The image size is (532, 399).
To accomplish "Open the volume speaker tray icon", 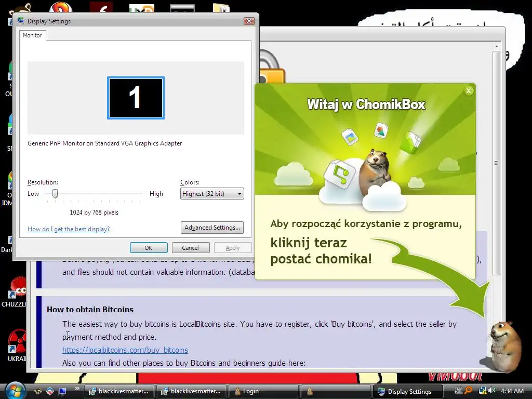I will coord(492,391).
